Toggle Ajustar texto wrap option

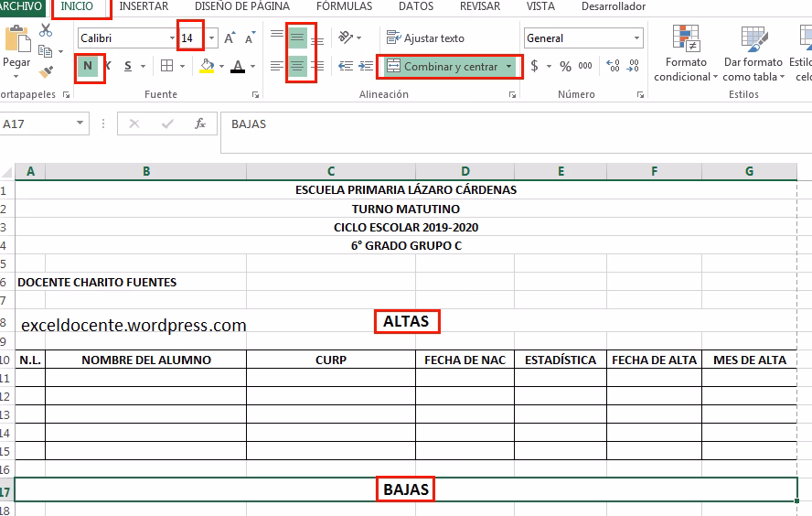pos(425,38)
